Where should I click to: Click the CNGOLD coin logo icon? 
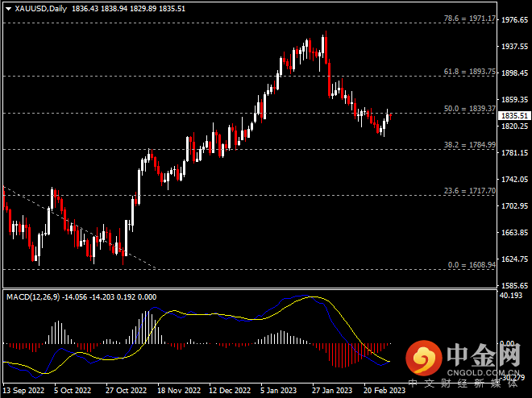point(420,355)
